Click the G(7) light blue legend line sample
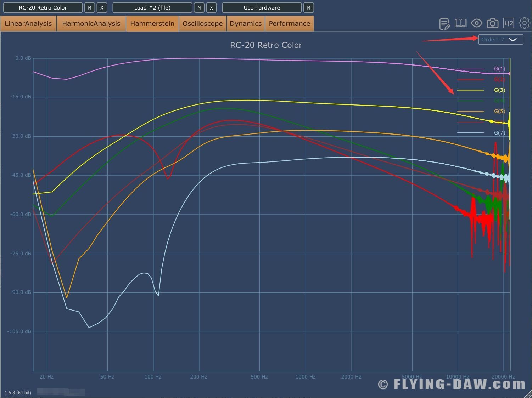The height and width of the screenshot is (398, 532). pos(470,133)
